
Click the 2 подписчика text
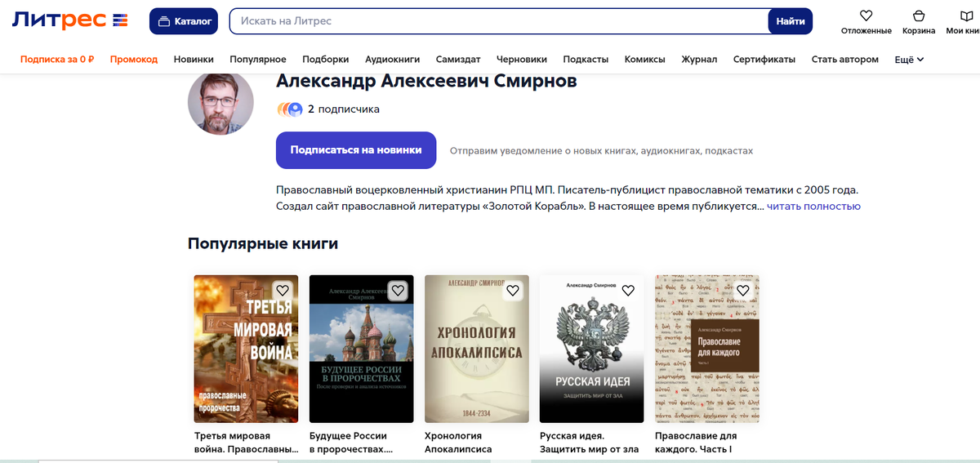[x=344, y=109]
